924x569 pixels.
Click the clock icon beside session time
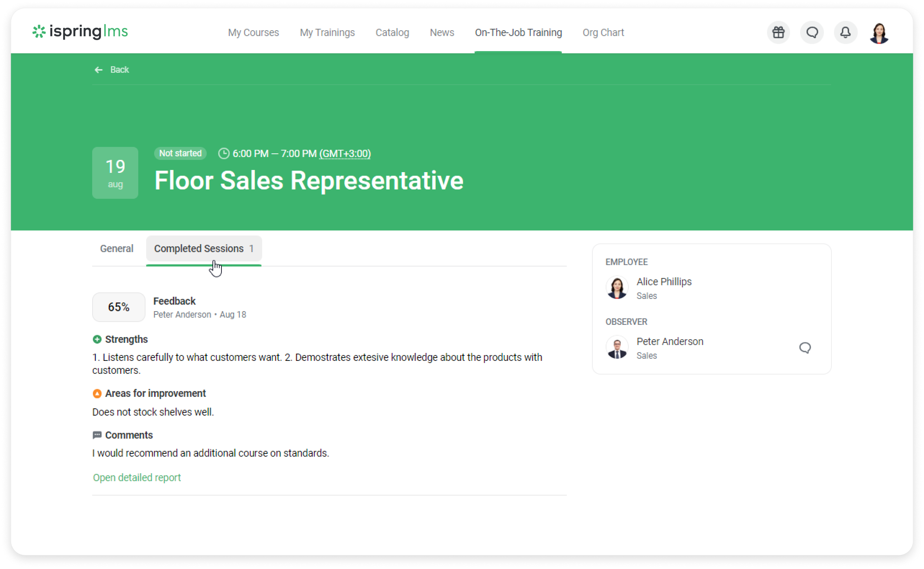(224, 154)
